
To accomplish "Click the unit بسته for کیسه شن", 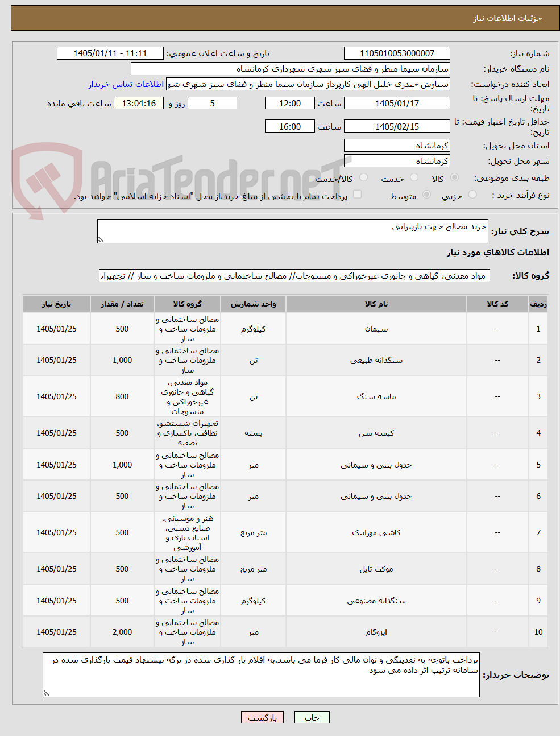I will [x=254, y=433].
